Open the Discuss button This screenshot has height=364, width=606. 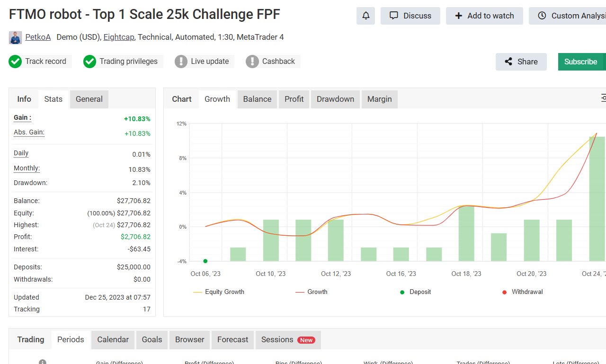click(410, 16)
